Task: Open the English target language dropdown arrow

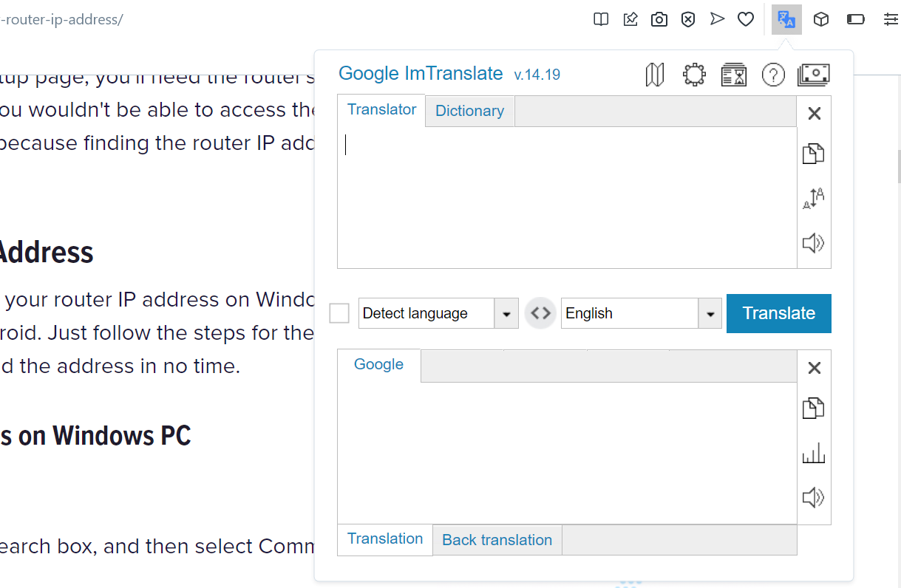Action: (710, 313)
